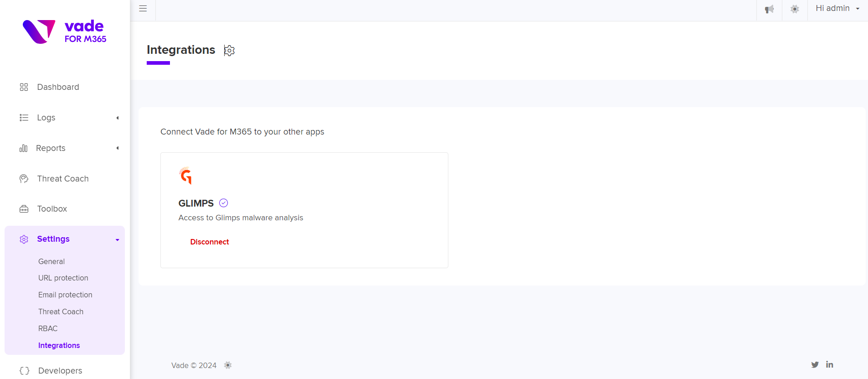Screen dimensions: 868x379
Task: Click the GLIMPS connected check icon
Action: [224, 203]
